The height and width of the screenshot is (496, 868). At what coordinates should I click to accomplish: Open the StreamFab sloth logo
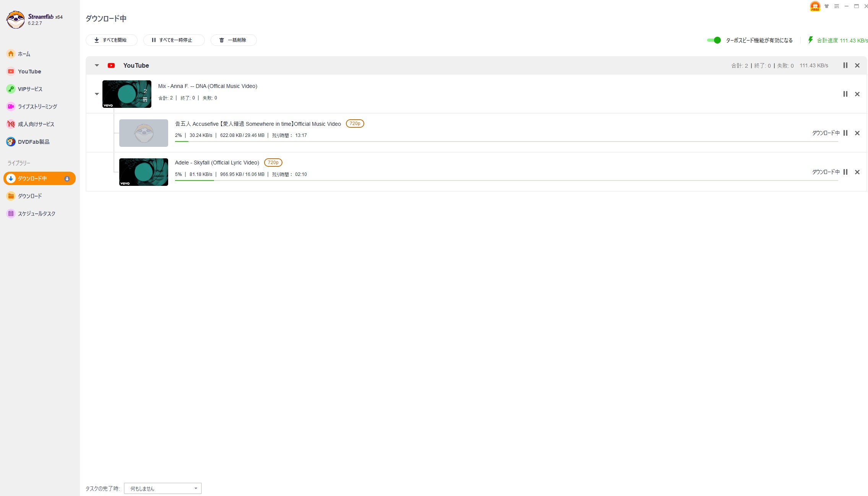[16, 20]
